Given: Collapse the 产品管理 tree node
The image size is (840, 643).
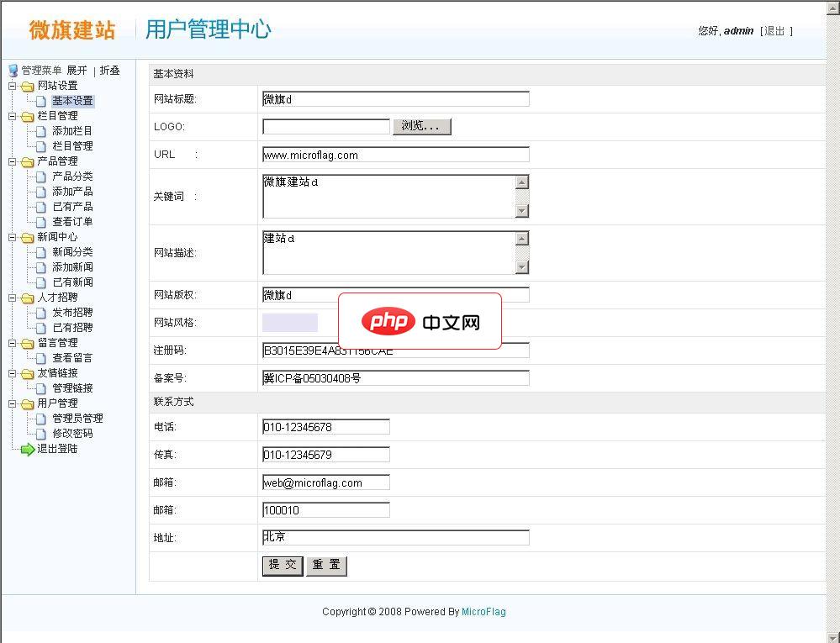Looking at the screenshot, I should point(12,161).
